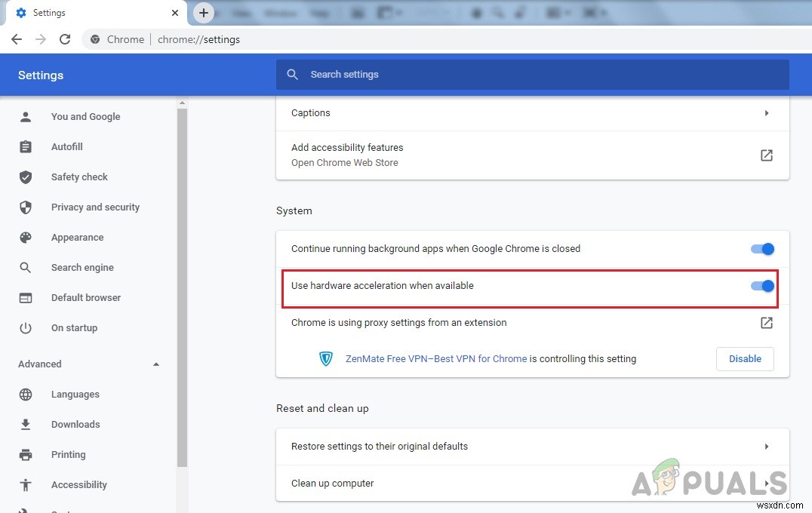
Task: Reload the settings page
Action: pyautogui.click(x=65, y=39)
